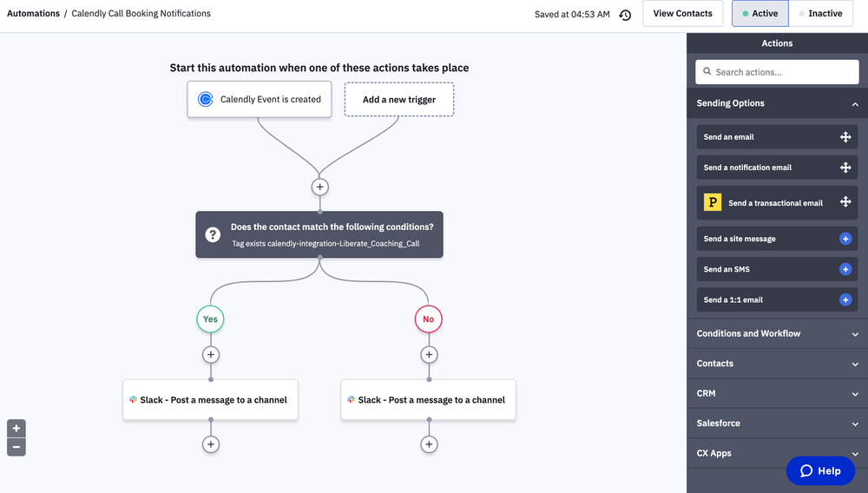
Task: Go to Automations in the breadcrumb
Action: (x=33, y=14)
